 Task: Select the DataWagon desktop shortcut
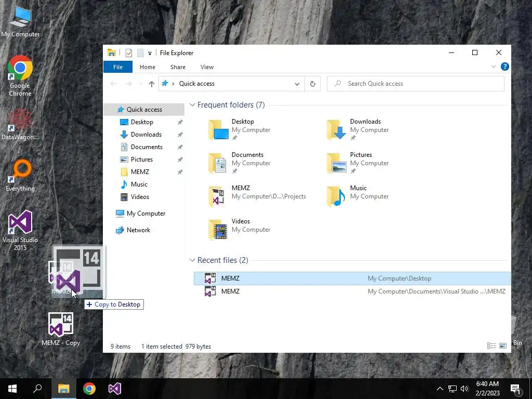[x=20, y=125]
